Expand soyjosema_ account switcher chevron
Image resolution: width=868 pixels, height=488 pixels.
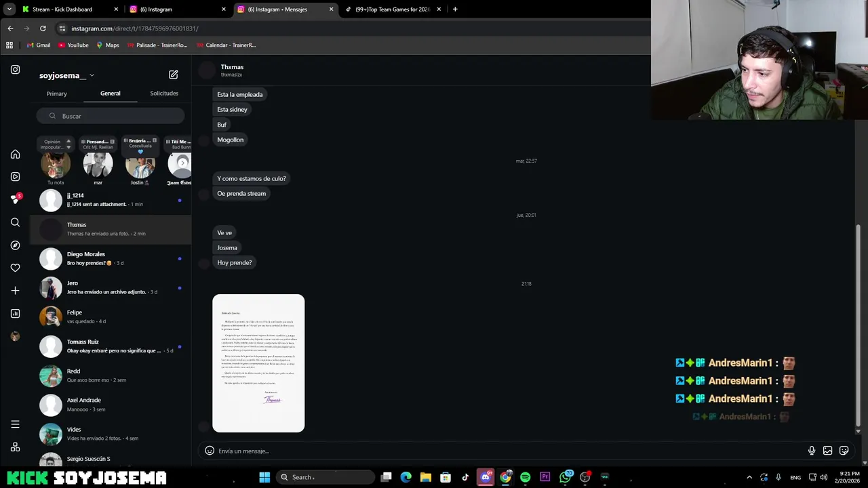point(92,75)
